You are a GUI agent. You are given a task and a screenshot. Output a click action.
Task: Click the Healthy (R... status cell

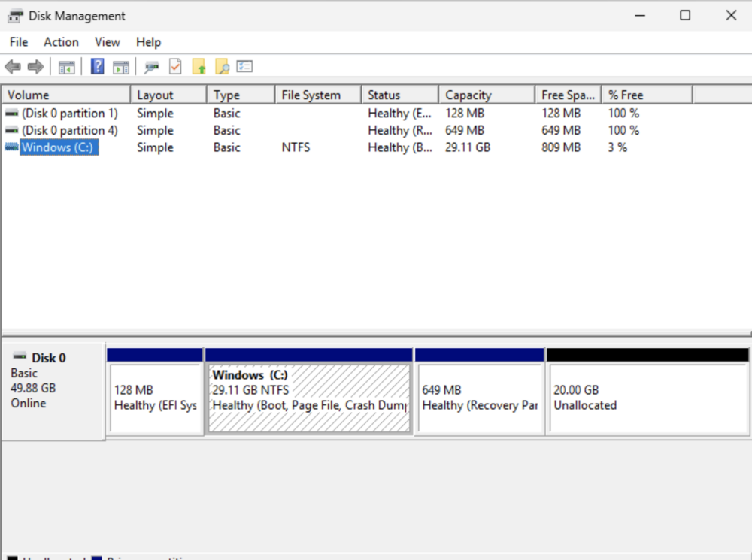click(x=399, y=130)
